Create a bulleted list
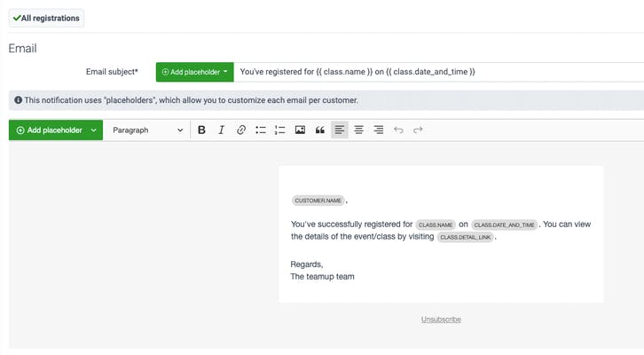644x355 pixels. click(261, 130)
